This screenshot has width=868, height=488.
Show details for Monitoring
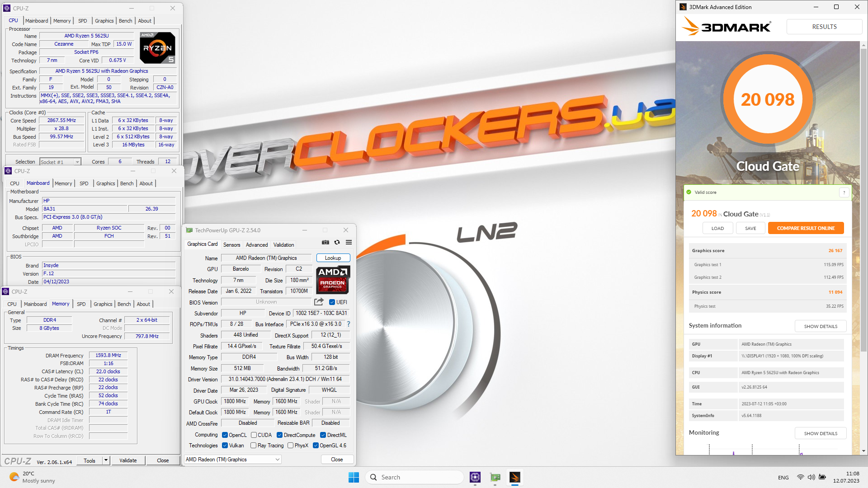821,433
